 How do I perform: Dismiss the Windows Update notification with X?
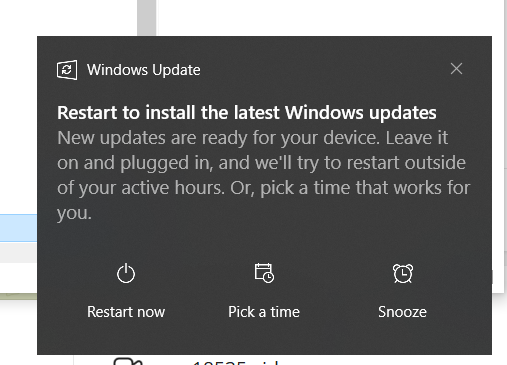(456, 69)
